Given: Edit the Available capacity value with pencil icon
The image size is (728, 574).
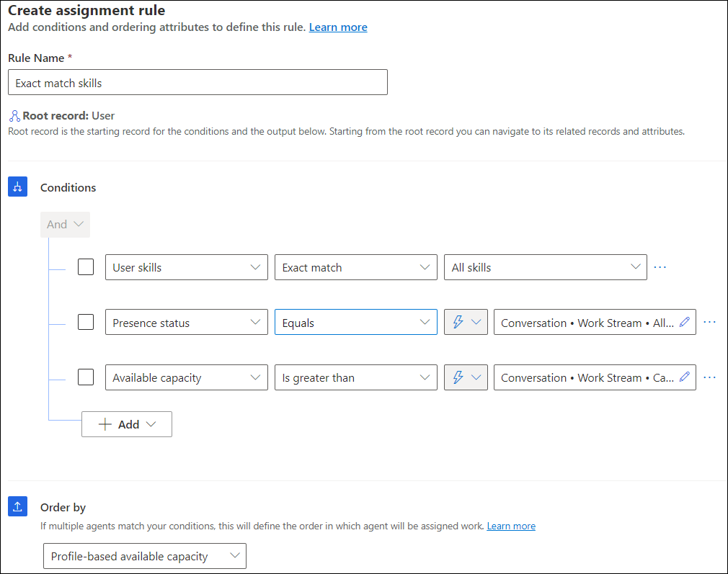Looking at the screenshot, I should (684, 377).
